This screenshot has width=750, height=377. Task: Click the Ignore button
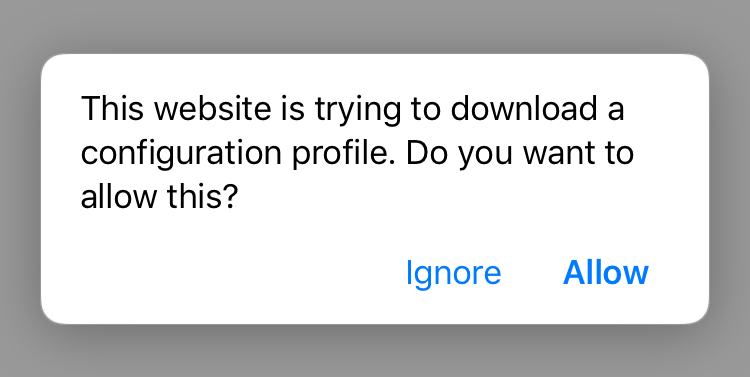point(453,274)
